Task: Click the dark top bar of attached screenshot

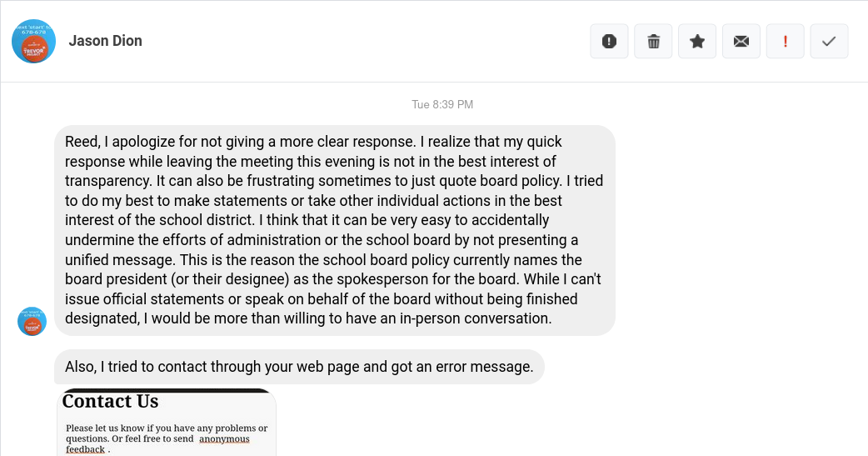Action: click(x=167, y=390)
